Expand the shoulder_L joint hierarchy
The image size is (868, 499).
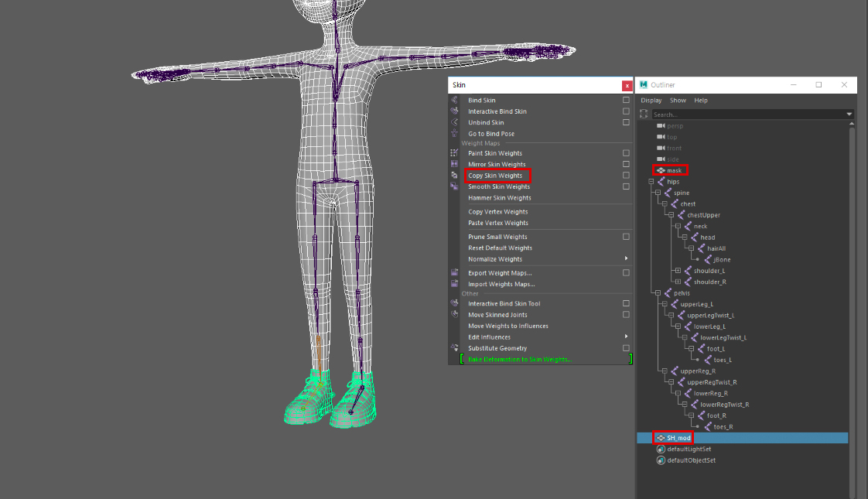pos(678,271)
